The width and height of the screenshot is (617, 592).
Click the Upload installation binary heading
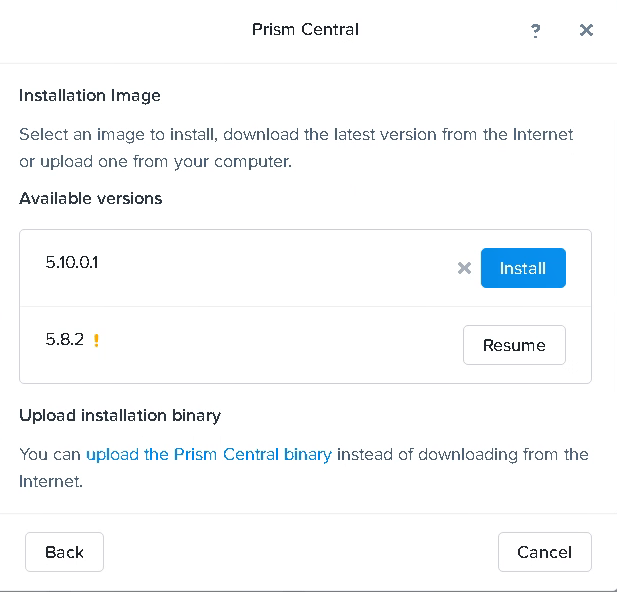tap(120, 415)
